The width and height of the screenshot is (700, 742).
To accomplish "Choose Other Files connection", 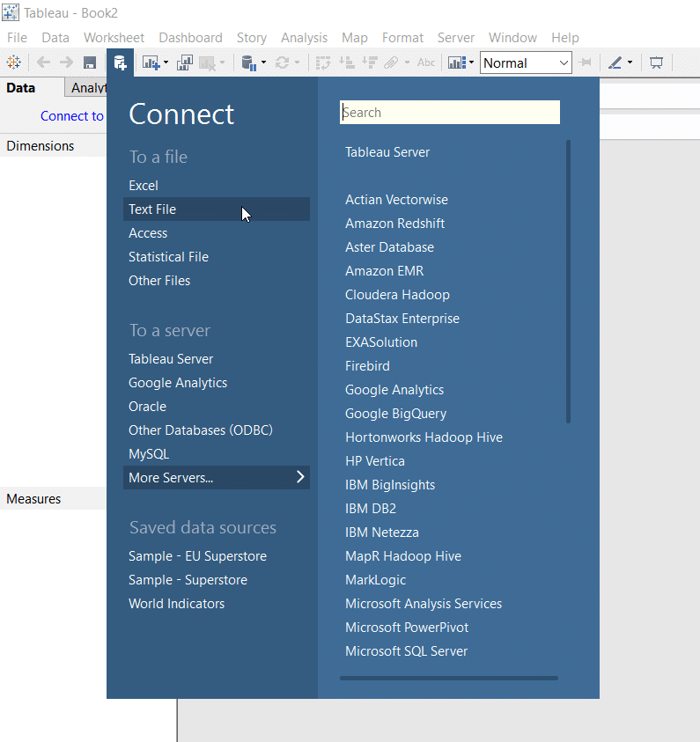I will tap(159, 281).
